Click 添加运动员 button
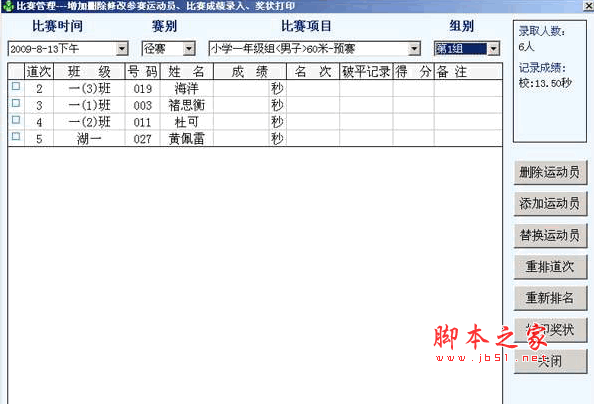 click(550, 204)
